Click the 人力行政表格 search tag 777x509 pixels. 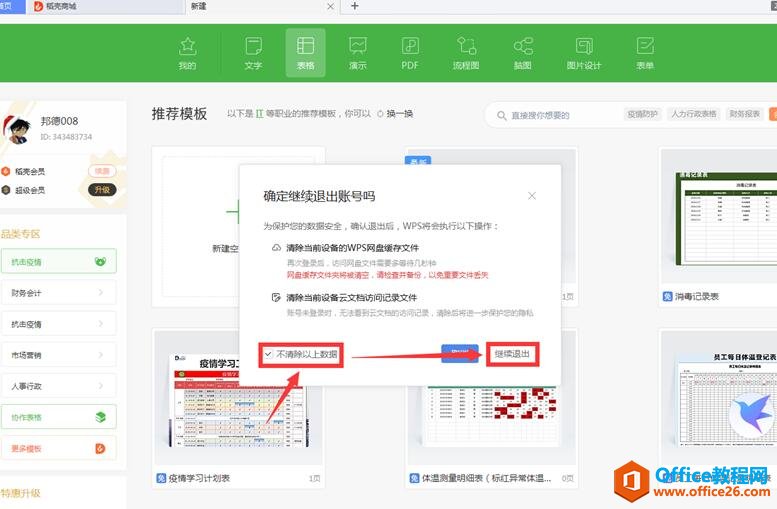tap(694, 114)
